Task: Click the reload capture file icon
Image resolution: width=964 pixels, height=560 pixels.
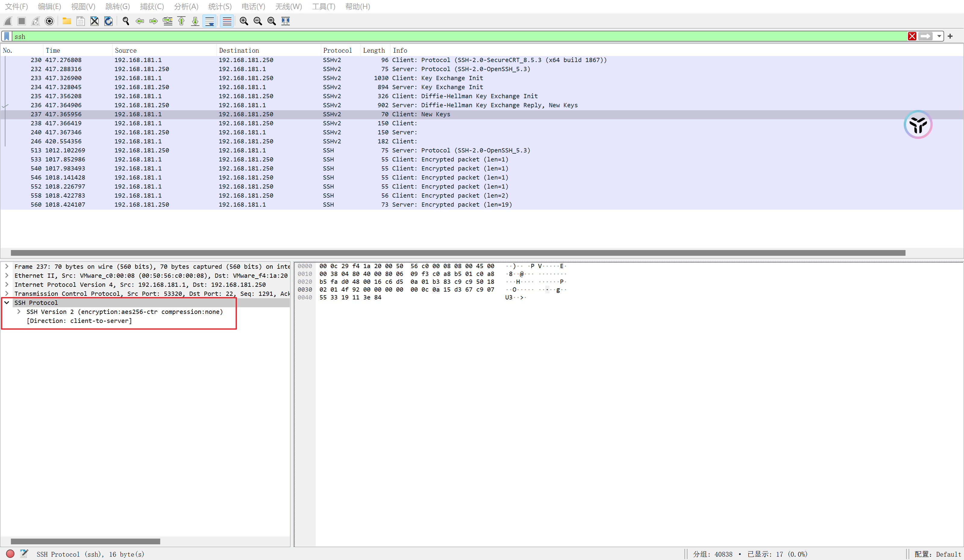Action: coord(108,21)
